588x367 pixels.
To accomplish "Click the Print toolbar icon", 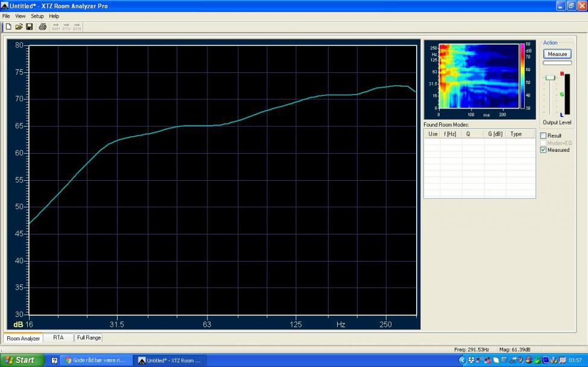I will [x=42, y=27].
